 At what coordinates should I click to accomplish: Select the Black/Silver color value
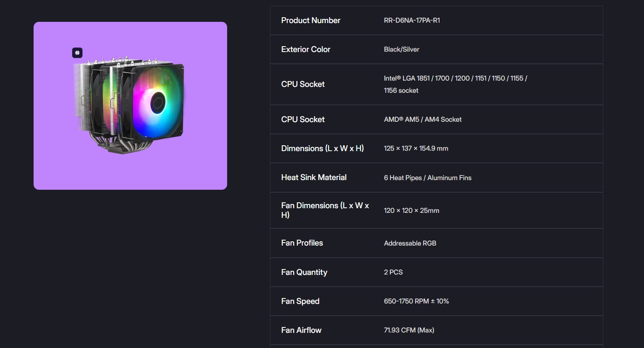[401, 49]
